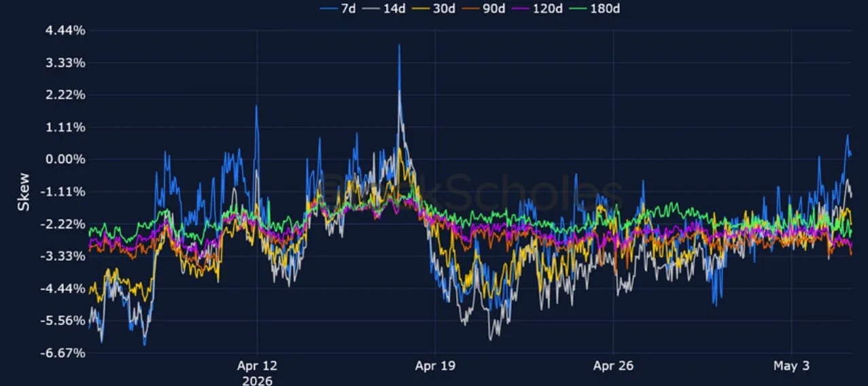Click the -2.22% axis value

pyautogui.click(x=63, y=224)
